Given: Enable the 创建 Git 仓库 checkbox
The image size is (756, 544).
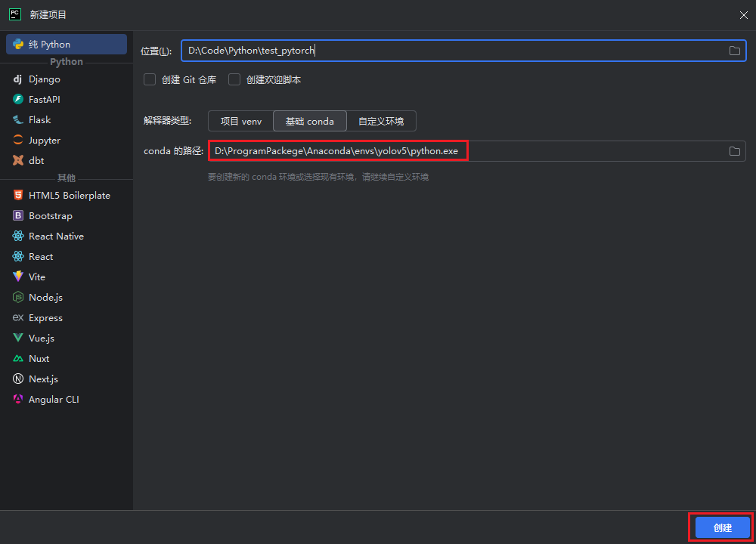Looking at the screenshot, I should [150, 79].
